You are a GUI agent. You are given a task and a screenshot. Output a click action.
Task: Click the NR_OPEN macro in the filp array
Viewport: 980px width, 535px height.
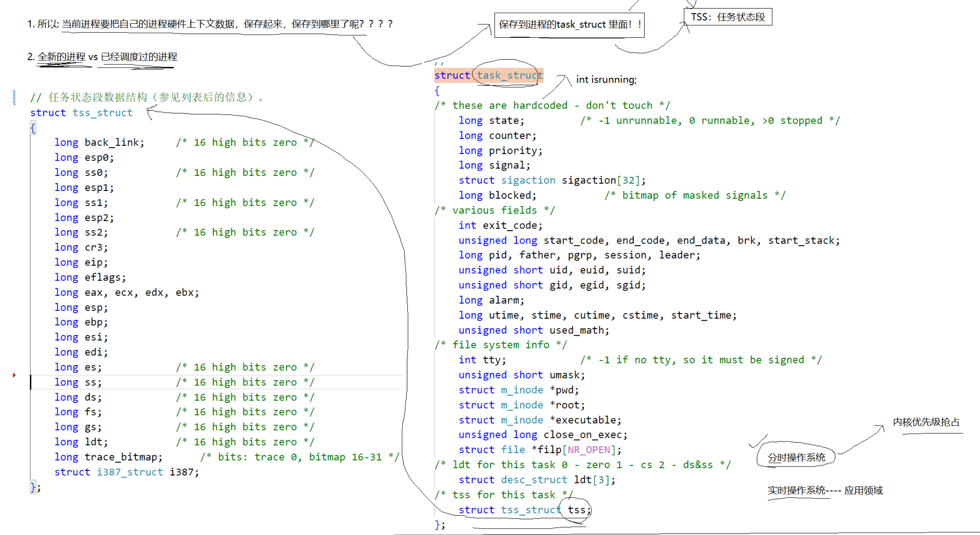click(589, 450)
